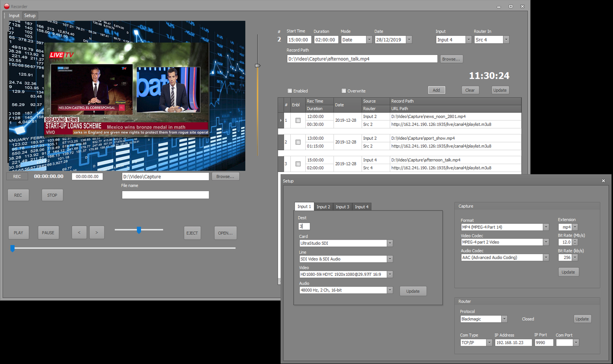Click the Add schedule button
613x364 pixels.
436,90
